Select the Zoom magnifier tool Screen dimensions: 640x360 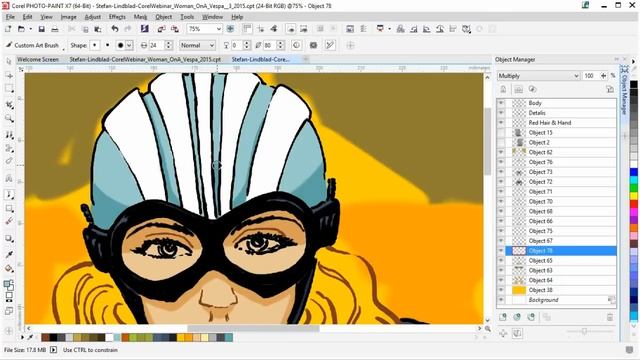coord(9,119)
